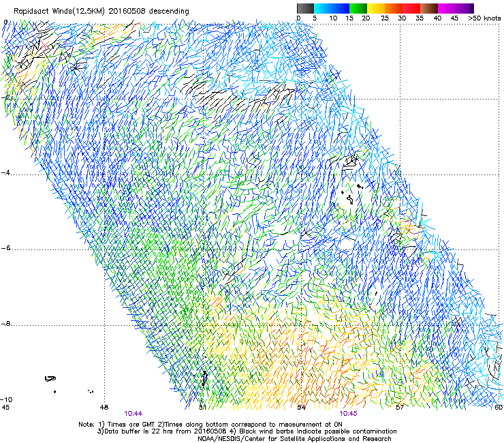The width and height of the screenshot is (504, 443).
Task: Click the '54' longitude axis label
Action: 301,408
